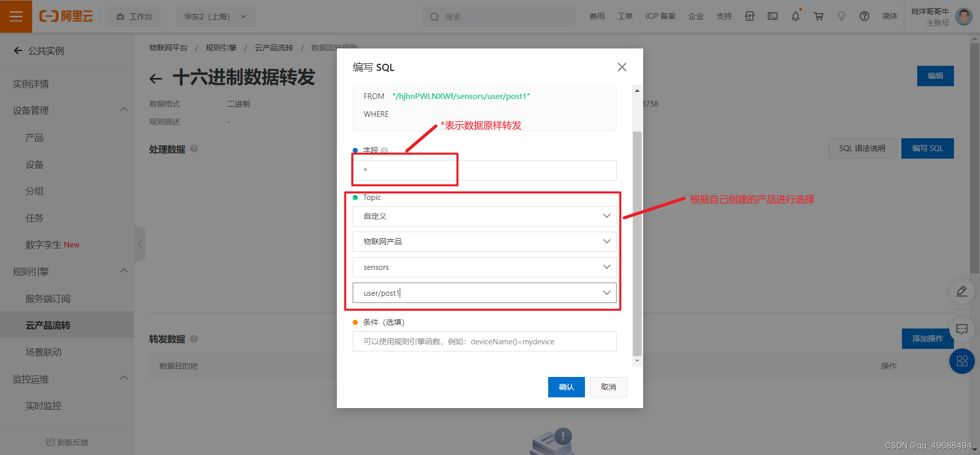Click the 字段 help icon
The image size is (980, 455).
384,150
